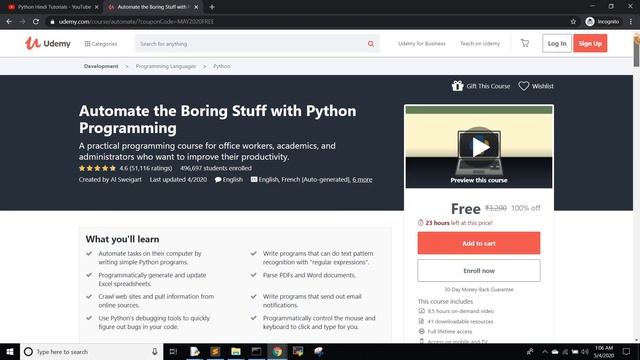
Task: Click Enroll now button
Action: (479, 271)
